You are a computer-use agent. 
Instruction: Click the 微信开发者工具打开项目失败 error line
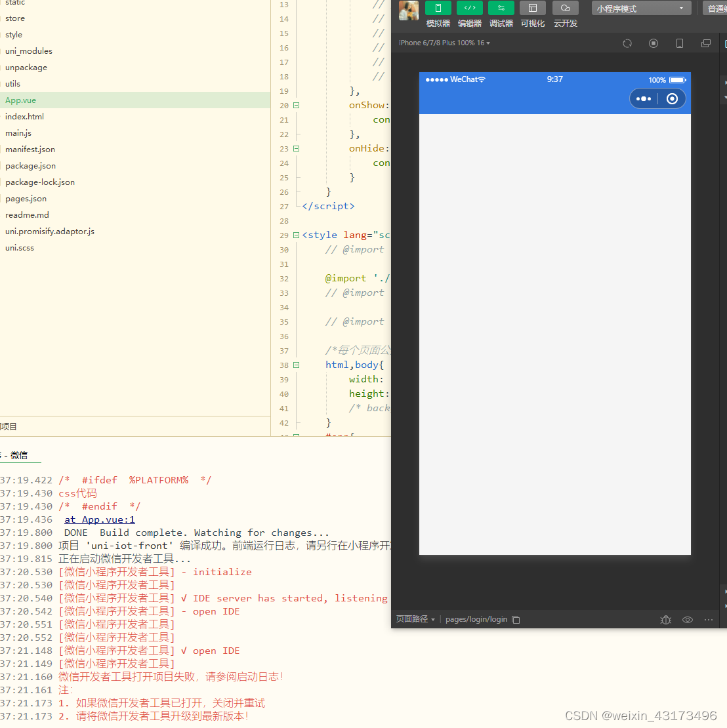coord(171,676)
